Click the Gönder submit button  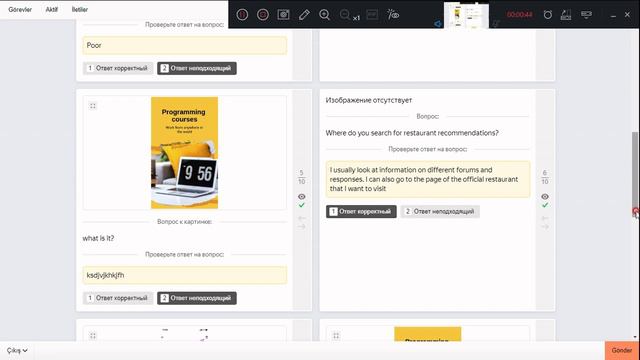coord(622,350)
